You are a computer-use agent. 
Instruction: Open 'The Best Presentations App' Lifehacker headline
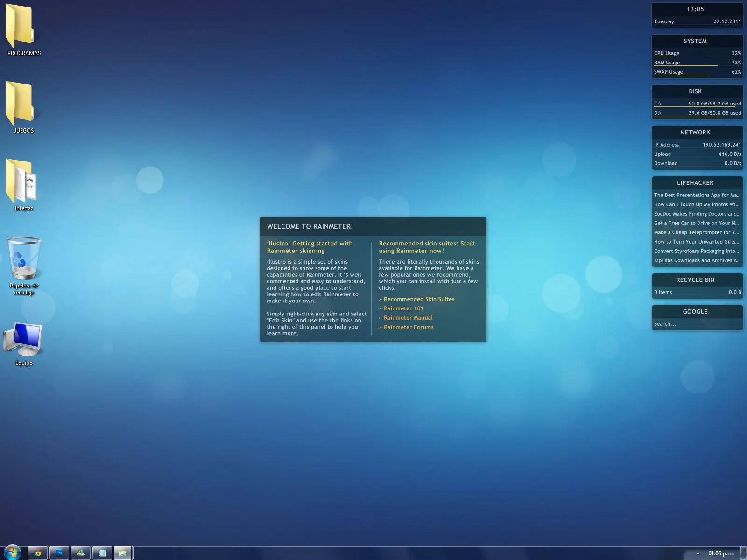click(x=697, y=195)
